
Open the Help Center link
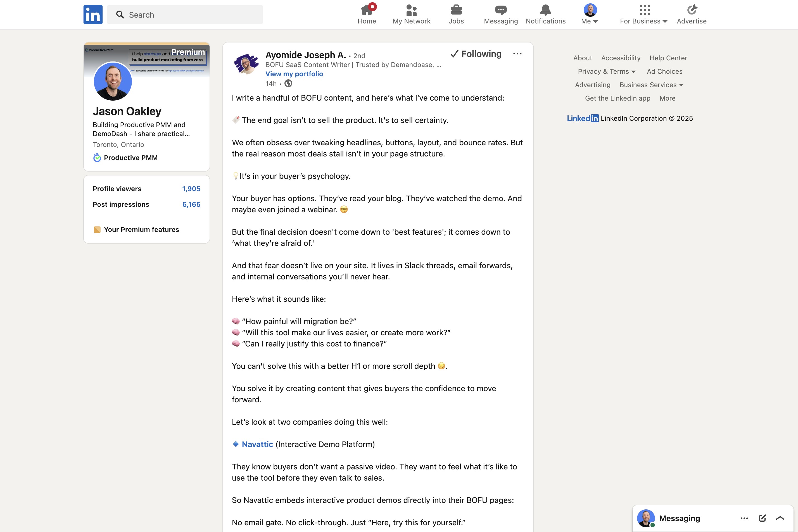click(668, 58)
